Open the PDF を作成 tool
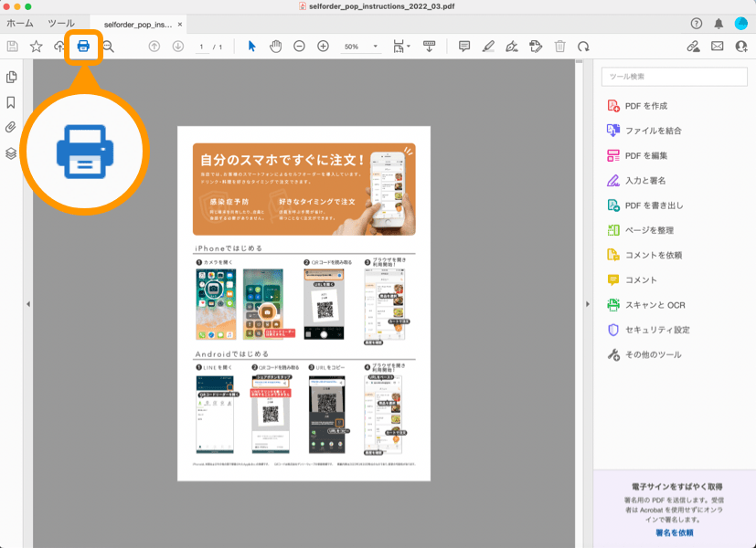This screenshot has width=756, height=548. [x=646, y=106]
